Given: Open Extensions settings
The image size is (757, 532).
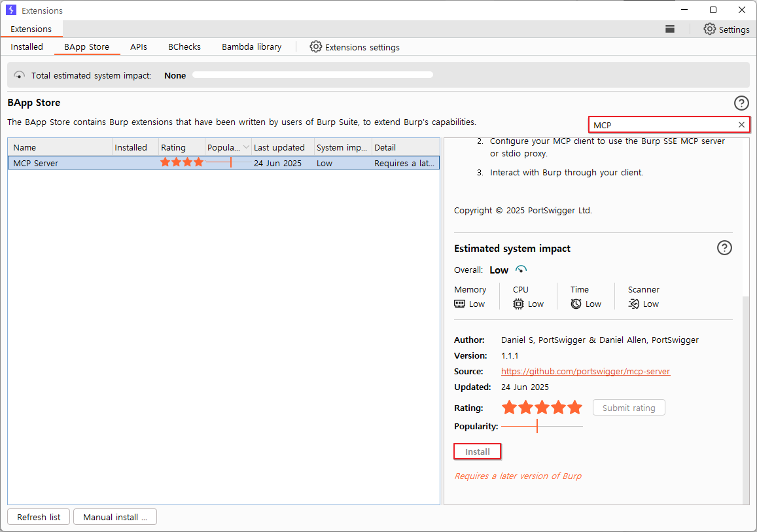Looking at the screenshot, I should (355, 47).
